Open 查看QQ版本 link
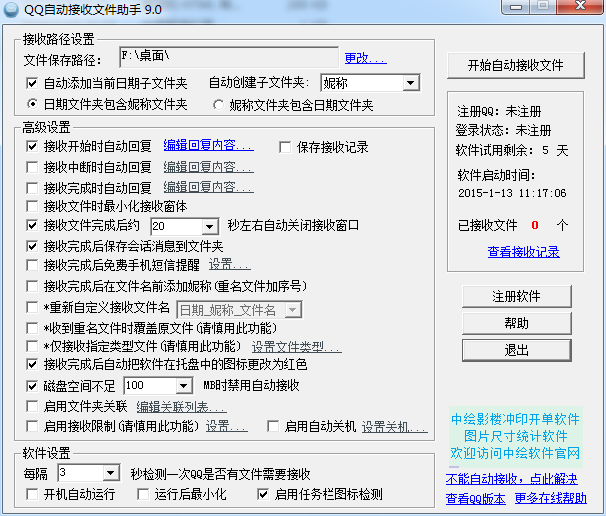Image resolution: width=606 pixels, height=516 pixels. (x=475, y=499)
